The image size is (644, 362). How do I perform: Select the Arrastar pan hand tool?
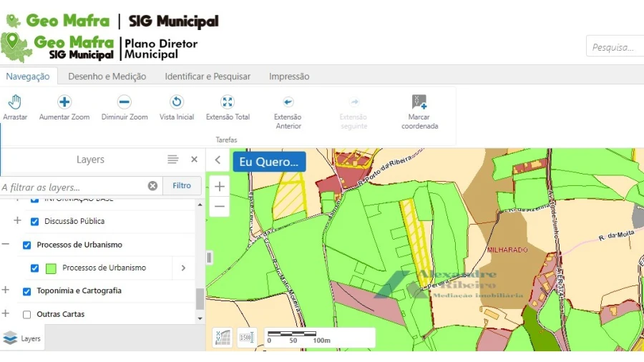[15, 102]
